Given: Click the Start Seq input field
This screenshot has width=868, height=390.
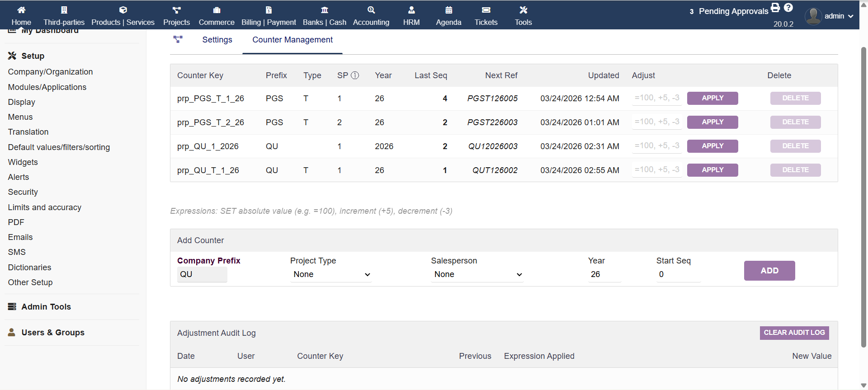Looking at the screenshot, I should (x=678, y=274).
